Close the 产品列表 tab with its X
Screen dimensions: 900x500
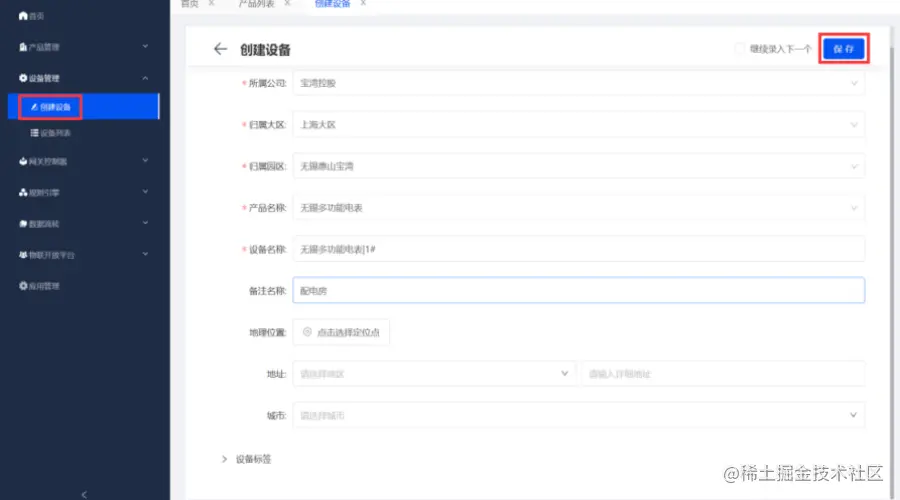(x=287, y=3)
